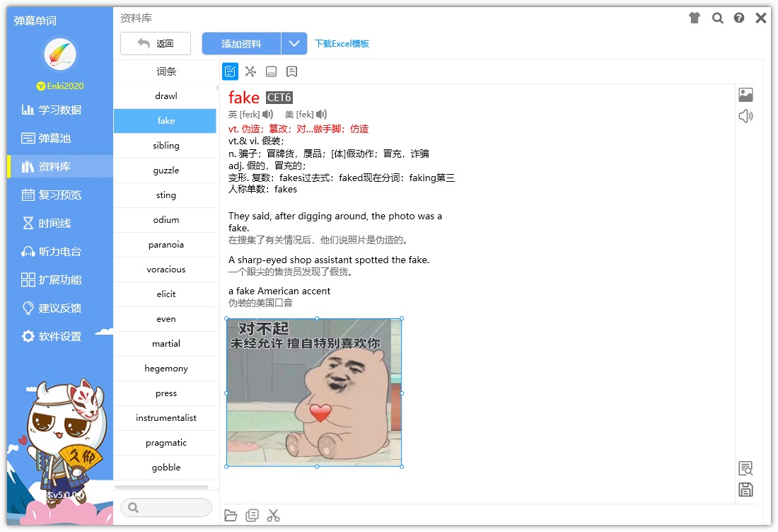Click the save icon at the bottom right
The image size is (778, 532).
pos(746,489)
